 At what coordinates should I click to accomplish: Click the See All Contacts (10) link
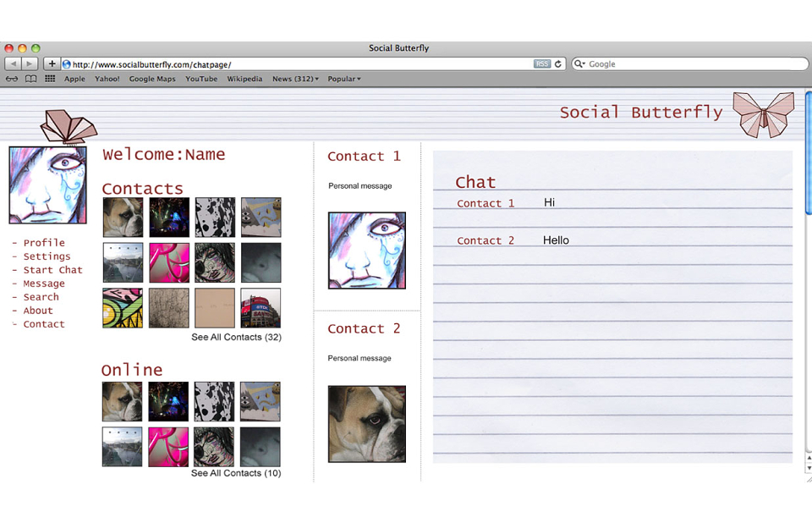(x=236, y=473)
